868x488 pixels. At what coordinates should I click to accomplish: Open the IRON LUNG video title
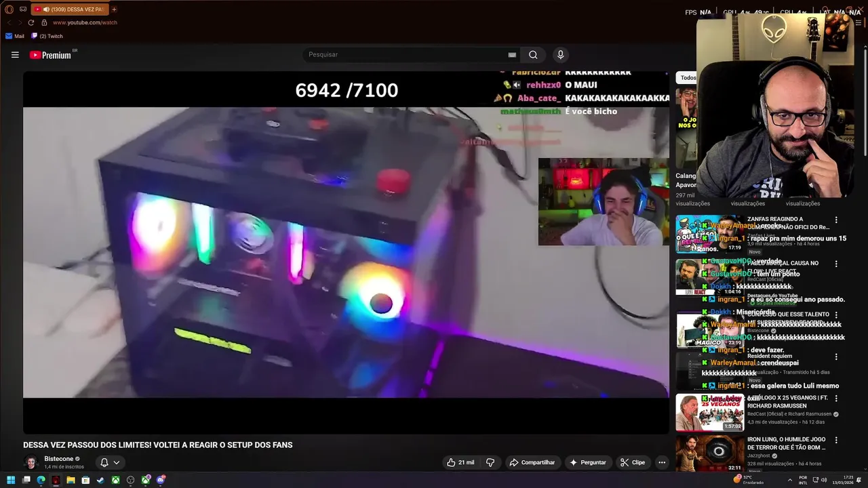pos(787,443)
